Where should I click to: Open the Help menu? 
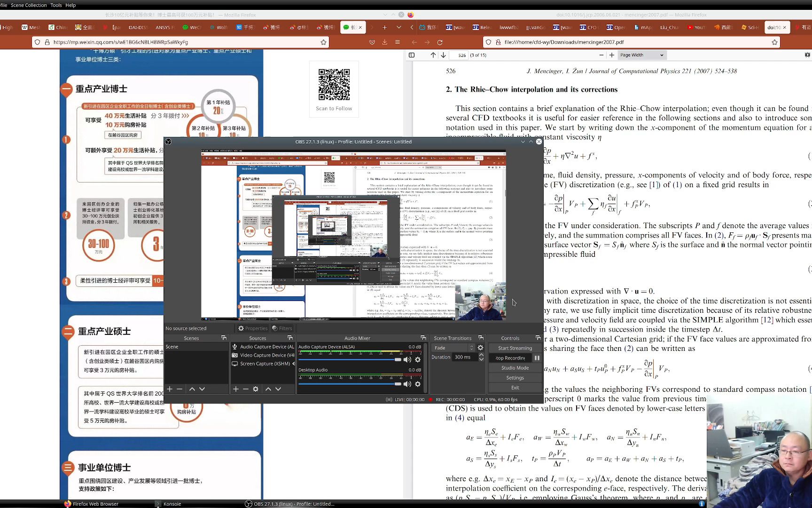[x=70, y=5]
